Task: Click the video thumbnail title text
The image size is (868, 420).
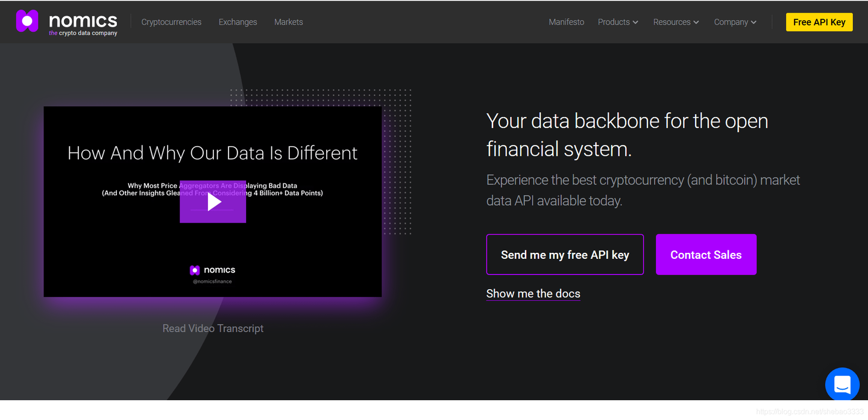Action: (x=212, y=153)
